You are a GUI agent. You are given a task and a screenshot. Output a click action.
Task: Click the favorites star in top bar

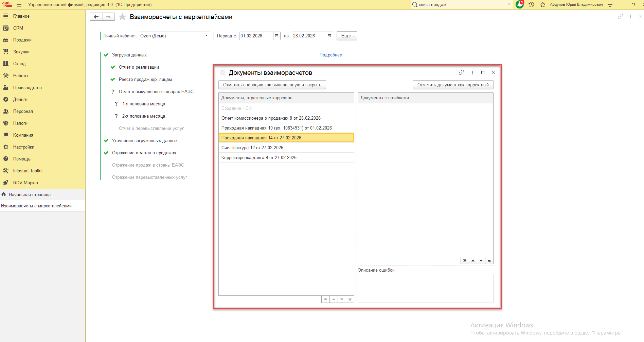(x=543, y=5)
